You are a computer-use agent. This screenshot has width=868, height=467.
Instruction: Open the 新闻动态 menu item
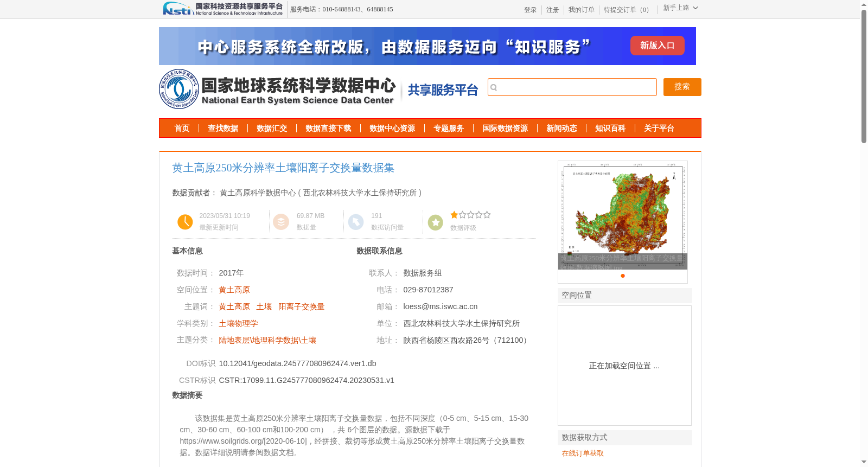pos(561,129)
